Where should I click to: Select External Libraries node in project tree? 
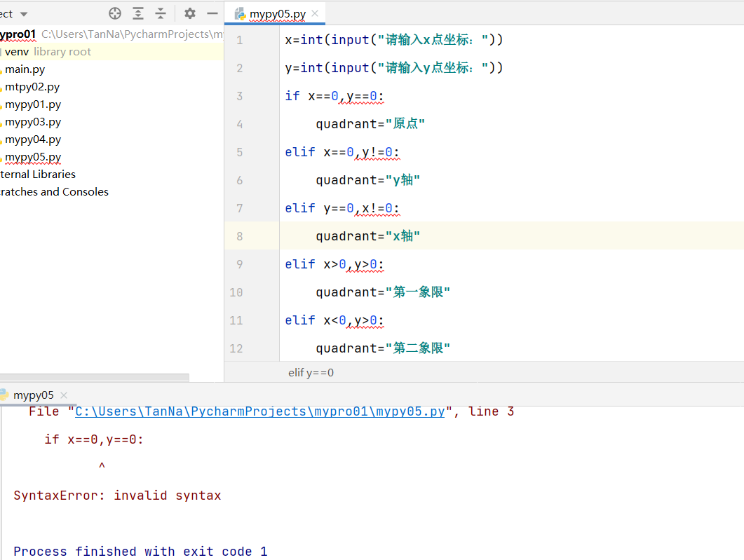pos(37,175)
